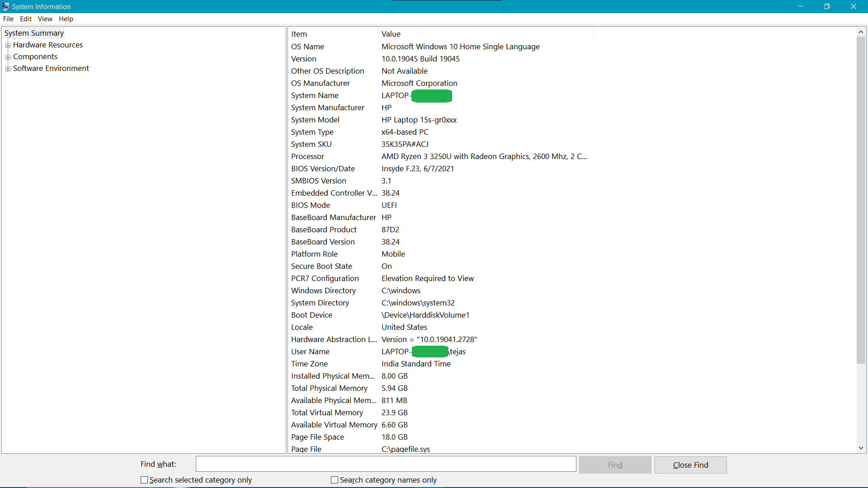Select the Page File Space row
This screenshot has width=868, height=488.
pyautogui.click(x=441, y=437)
